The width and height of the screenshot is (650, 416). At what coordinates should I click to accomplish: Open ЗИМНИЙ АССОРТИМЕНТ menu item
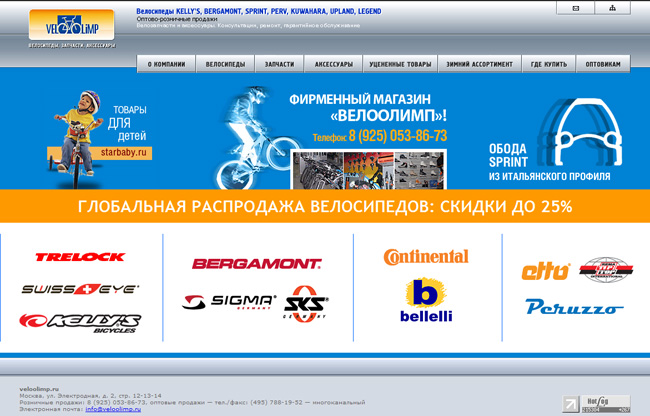click(480, 64)
